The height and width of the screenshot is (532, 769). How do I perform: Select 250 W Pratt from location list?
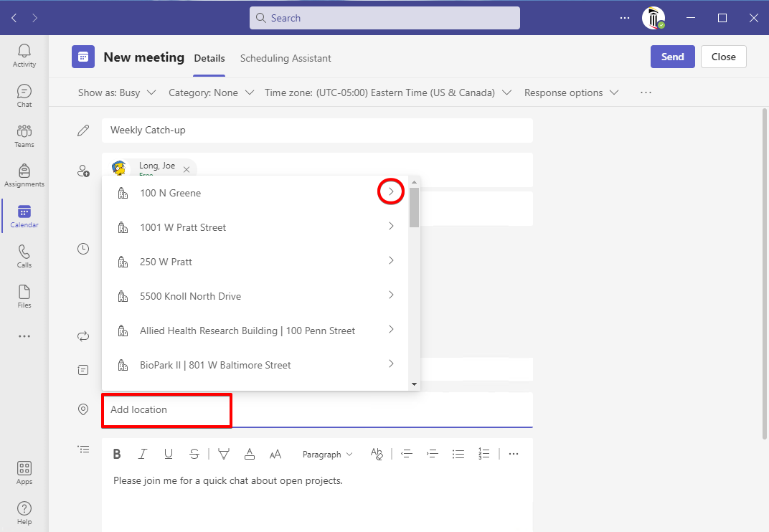(166, 262)
